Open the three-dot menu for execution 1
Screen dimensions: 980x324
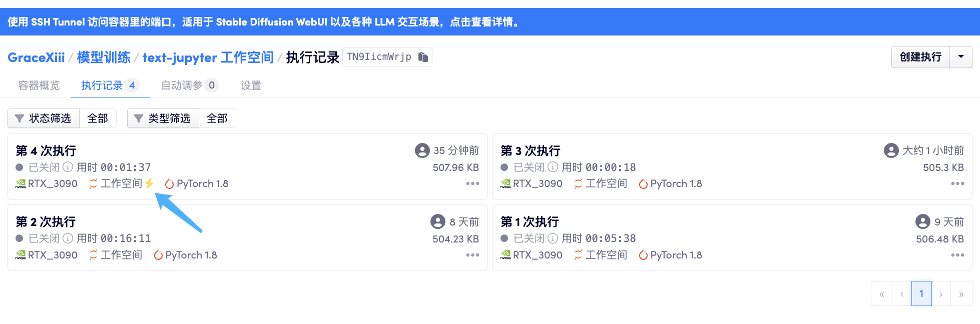click(x=957, y=255)
